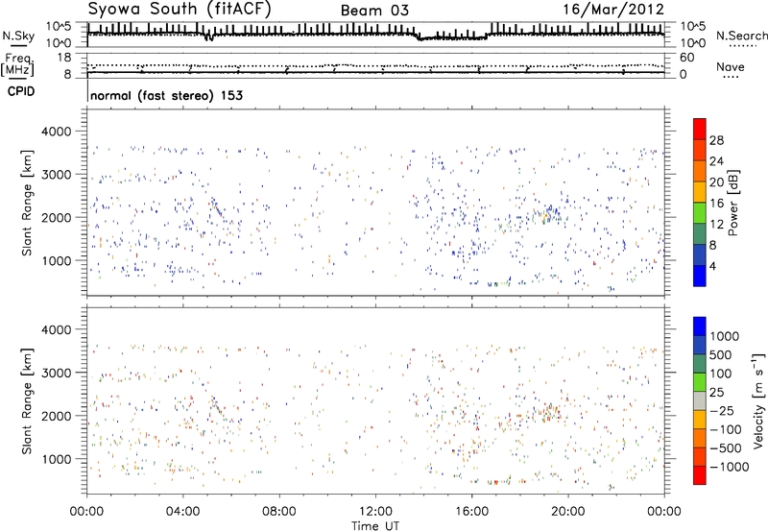Screen dimensions: 768x532
Task: Click the date '16/Mar/2012'
Action: coord(613,10)
